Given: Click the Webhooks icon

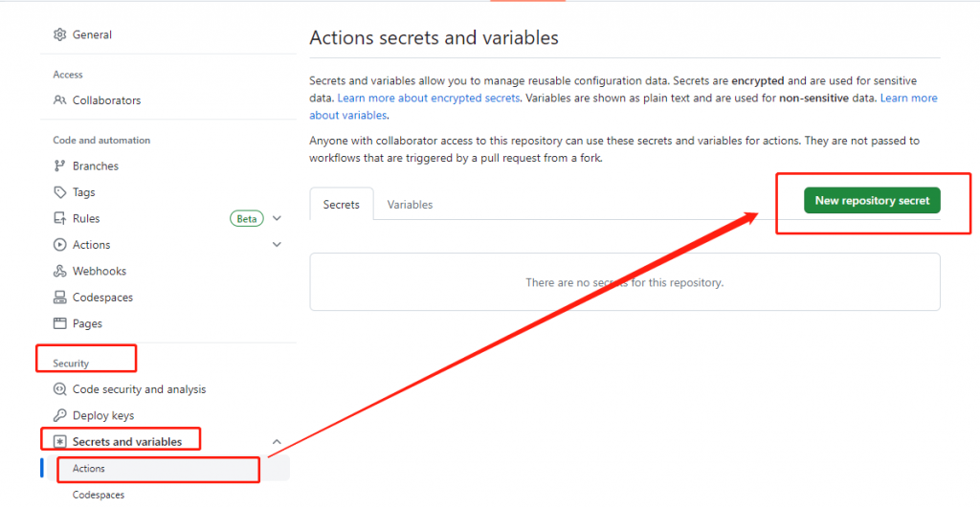Looking at the screenshot, I should click(59, 272).
